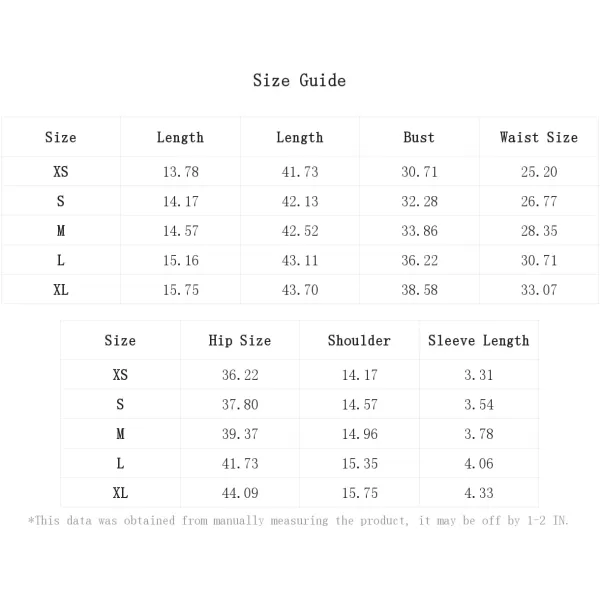Select the waist value 33.07
600x600 pixels.
pyautogui.click(x=539, y=290)
